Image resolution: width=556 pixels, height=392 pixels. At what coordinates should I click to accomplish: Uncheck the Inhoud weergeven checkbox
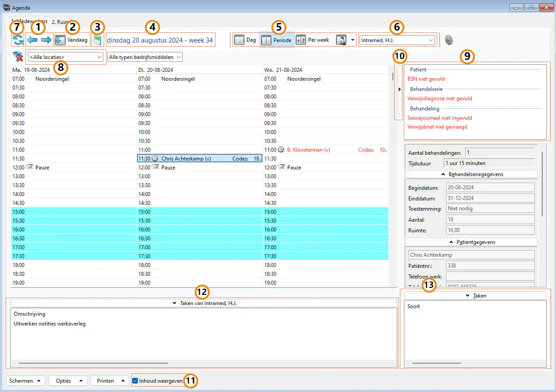136,380
